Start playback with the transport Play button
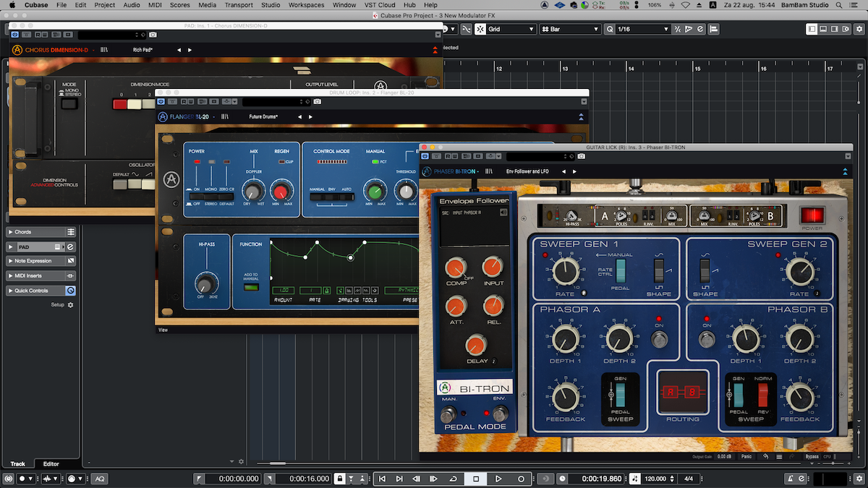868x488 pixels. 498,479
